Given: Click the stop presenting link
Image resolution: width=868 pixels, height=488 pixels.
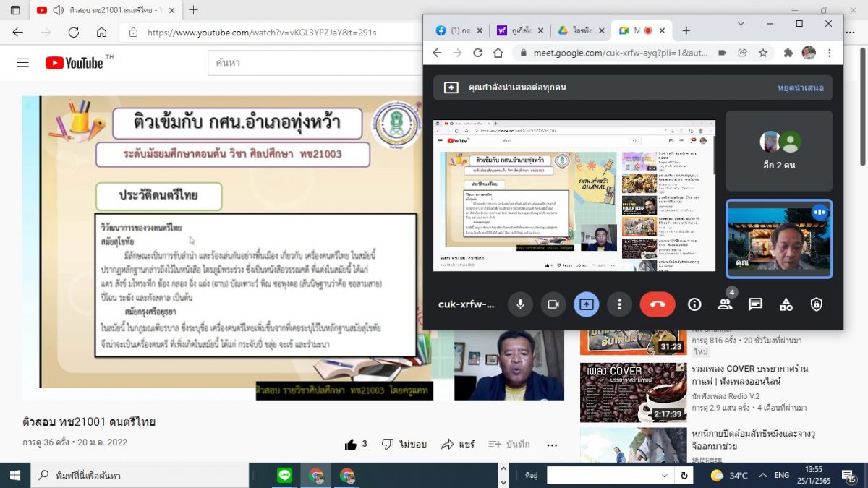Looking at the screenshot, I should (x=800, y=87).
